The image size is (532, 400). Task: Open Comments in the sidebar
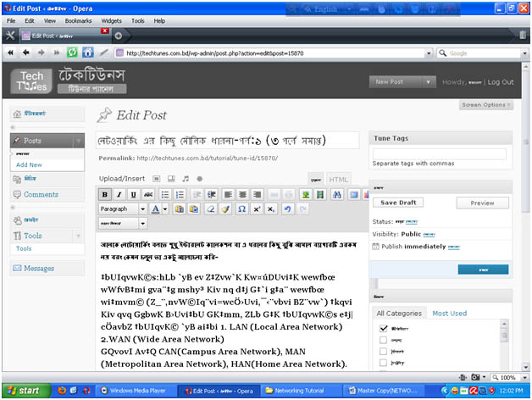point(41,194)
